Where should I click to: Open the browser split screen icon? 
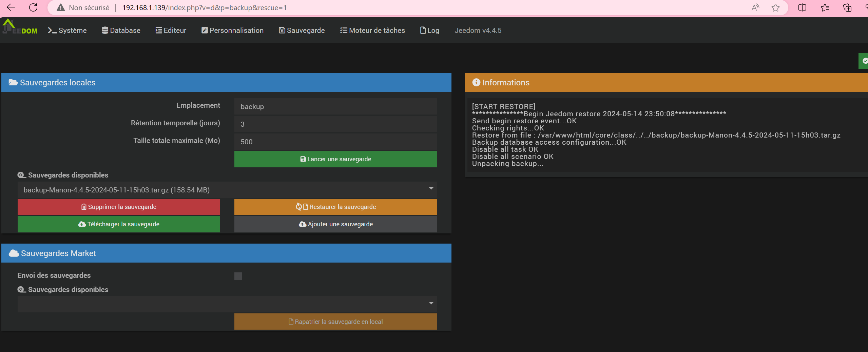[x=802, y=8]
